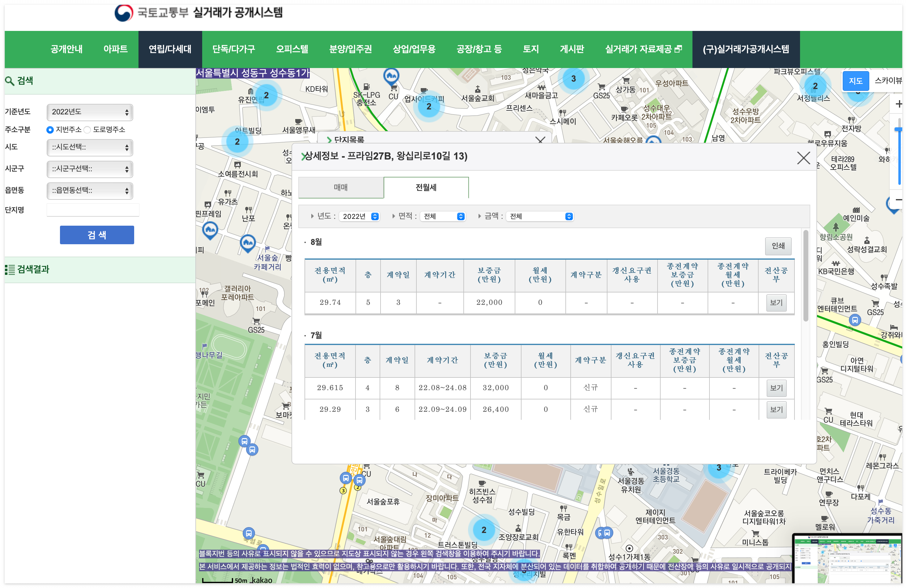Click cluster marker 3 near 상가동
Viewport: 907px width, 588px height.
point(573,79)
